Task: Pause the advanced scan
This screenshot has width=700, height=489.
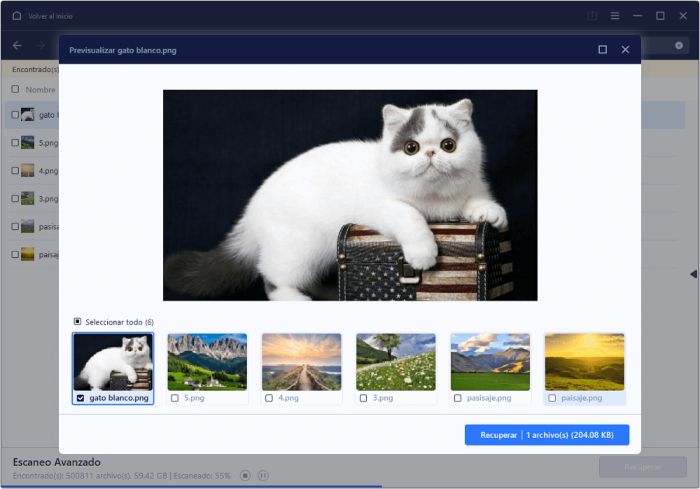Action: [263, 476]
